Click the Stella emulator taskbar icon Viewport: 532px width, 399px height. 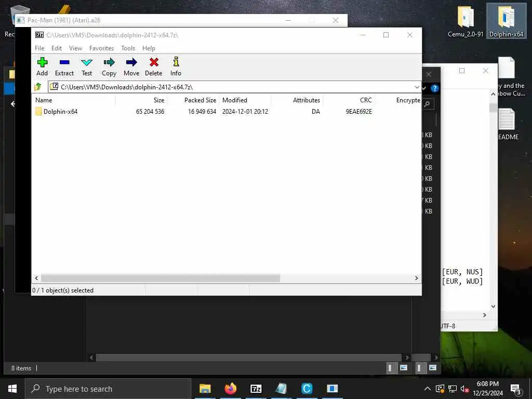[332, 389]
